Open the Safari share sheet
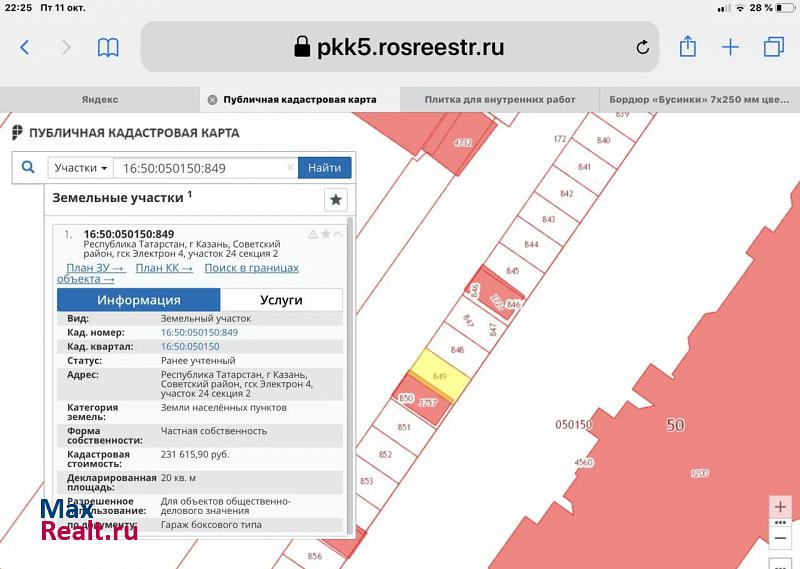This screenshot has width=800, height=569. [x=688, y=47]
